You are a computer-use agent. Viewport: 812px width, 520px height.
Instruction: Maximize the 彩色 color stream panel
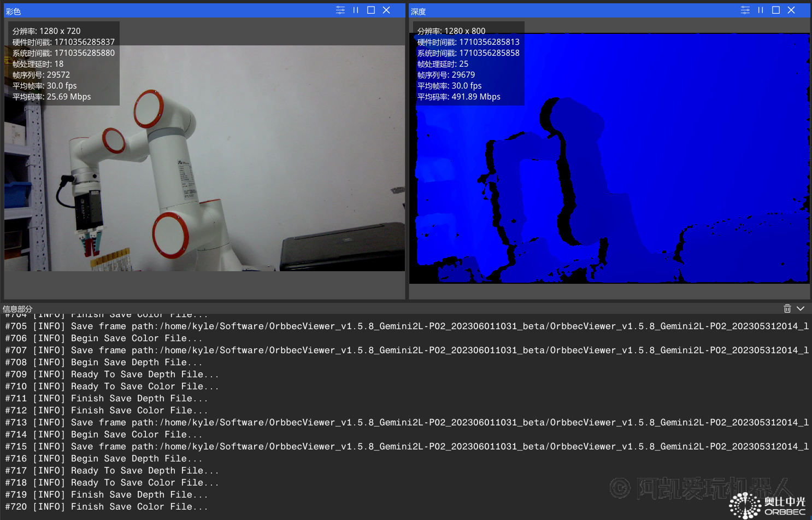tap(371, 10)
